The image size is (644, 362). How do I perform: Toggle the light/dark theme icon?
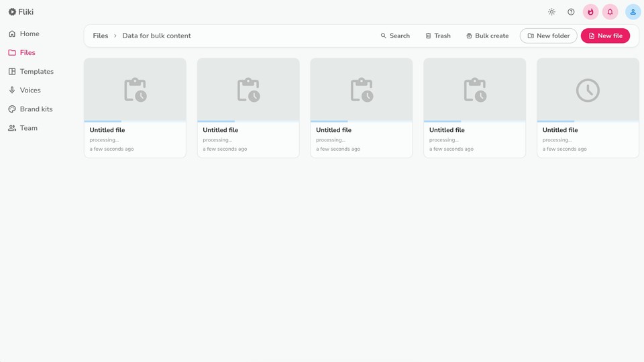tap(551, 12)
